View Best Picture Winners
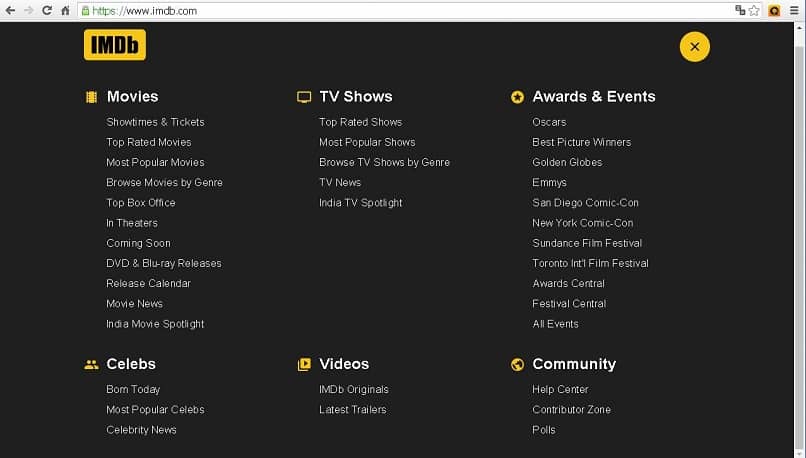Image resolution: width=806 pixels, height=458 pixels. [582, 142]
